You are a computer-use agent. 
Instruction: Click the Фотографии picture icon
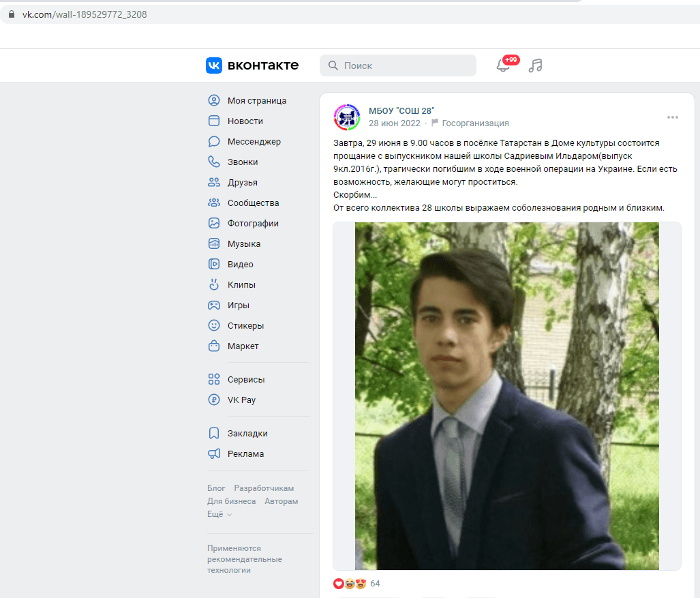tap(214, 223)
